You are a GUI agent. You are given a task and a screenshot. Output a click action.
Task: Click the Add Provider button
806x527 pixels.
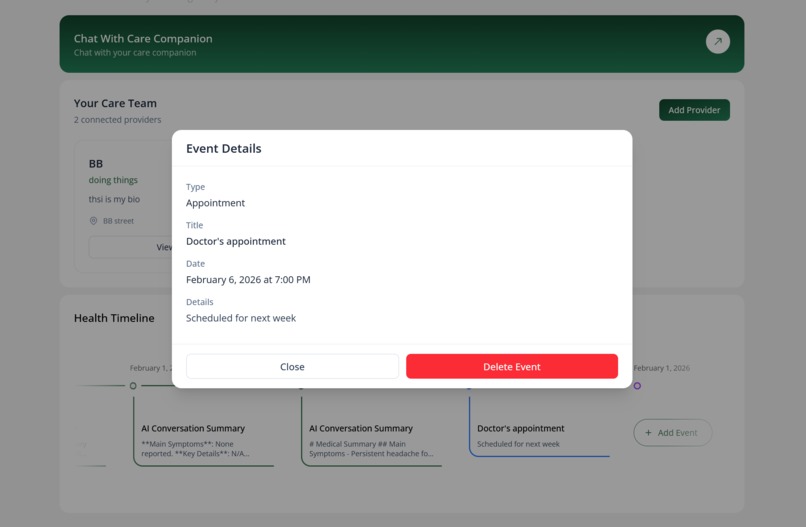coord(694,110)
